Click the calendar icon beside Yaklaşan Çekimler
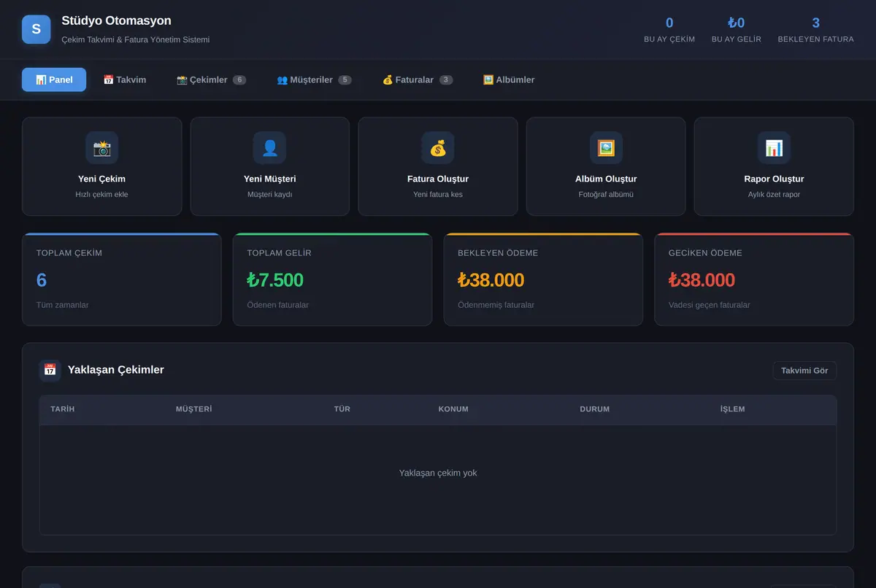Screen dimensions: 876x588 click(50, 370)
